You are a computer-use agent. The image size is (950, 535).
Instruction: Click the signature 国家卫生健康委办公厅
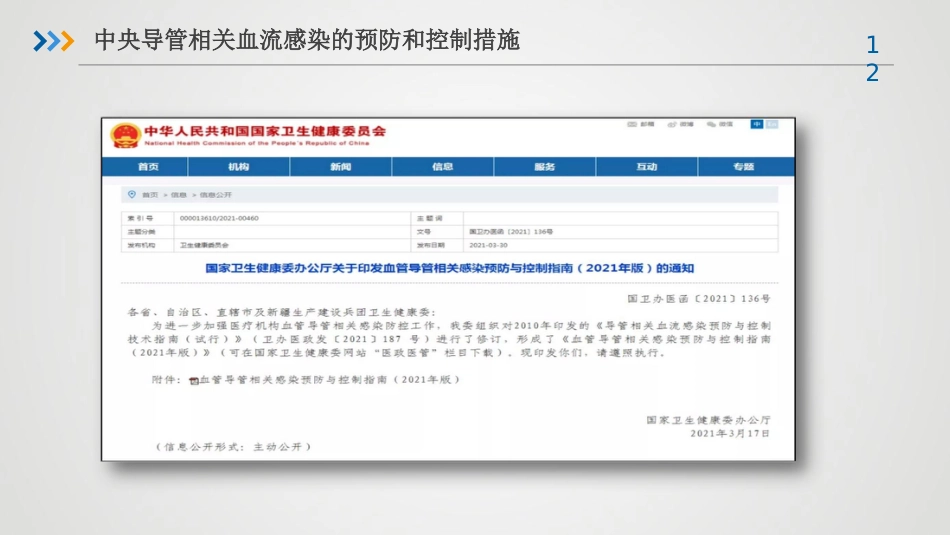tap(708, 420)
